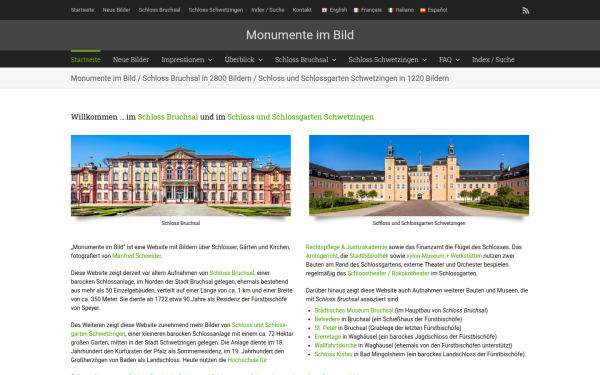Screen dimensions: 600x375
Task: Click the Manfred Schneider link
Action: [137, 256]
